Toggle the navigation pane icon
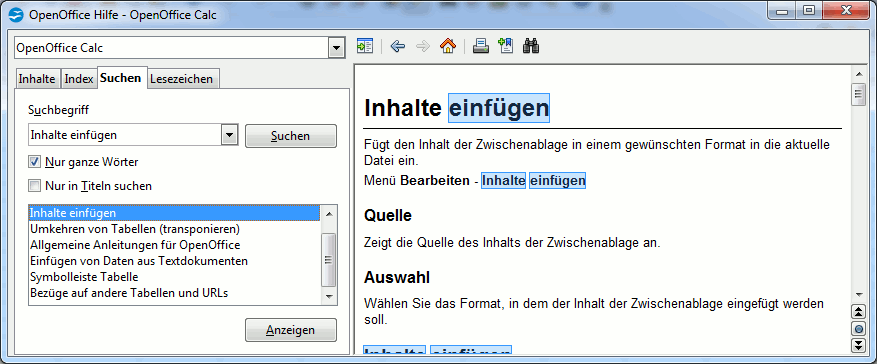 click(365, 46)
